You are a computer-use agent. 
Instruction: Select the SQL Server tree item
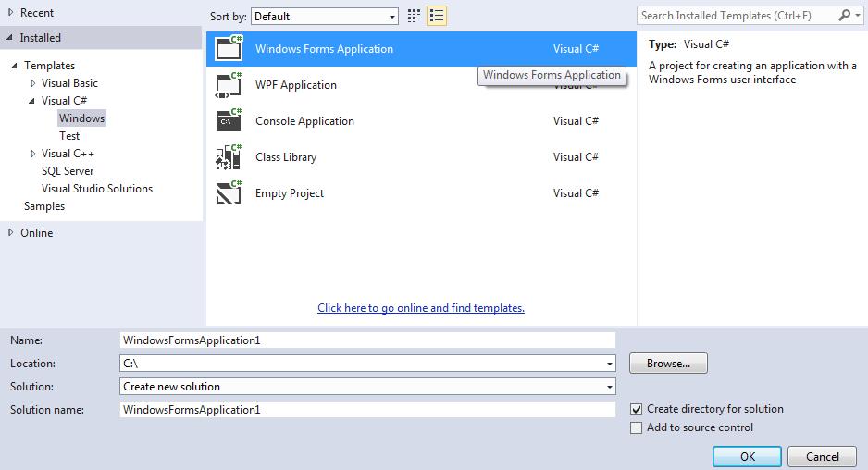68,171
